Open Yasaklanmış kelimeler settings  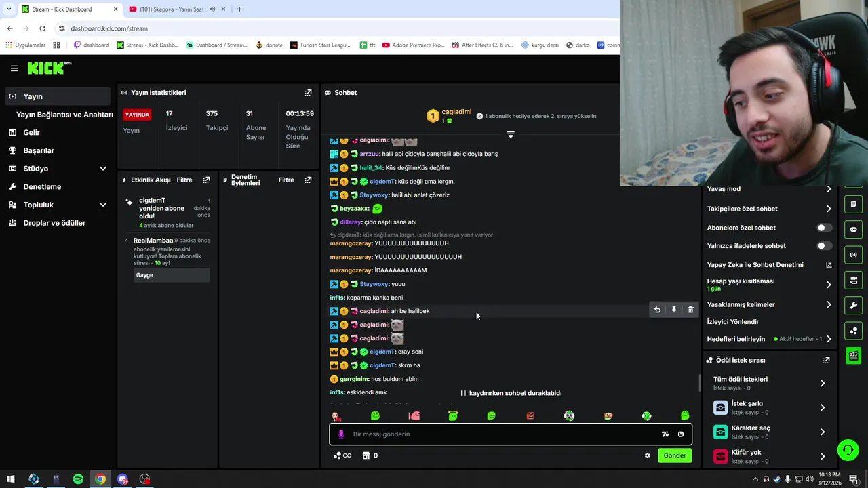(829, 305)
